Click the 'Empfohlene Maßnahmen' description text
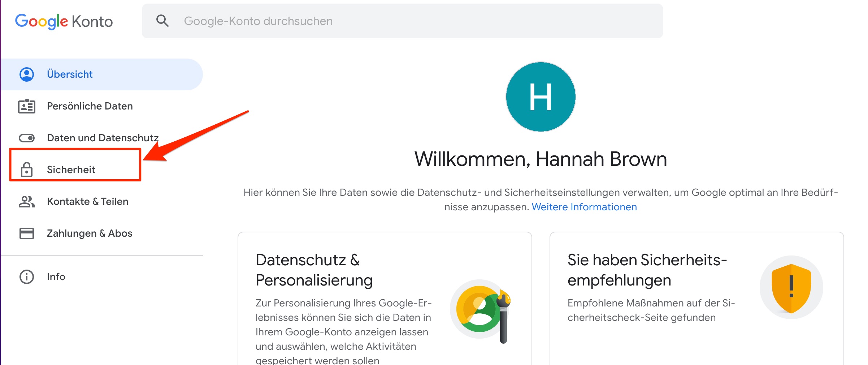 (651, 310)
